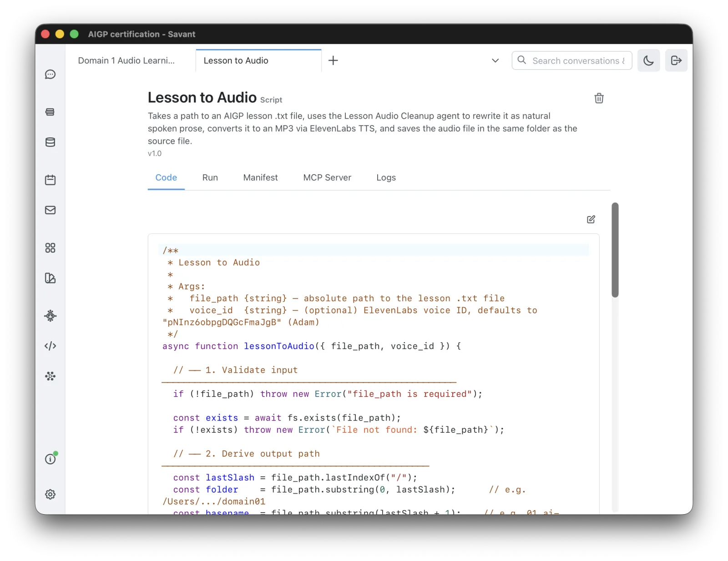728x561 pixels.
Task: Click the v1.0 version label
Action: point(155,153)
